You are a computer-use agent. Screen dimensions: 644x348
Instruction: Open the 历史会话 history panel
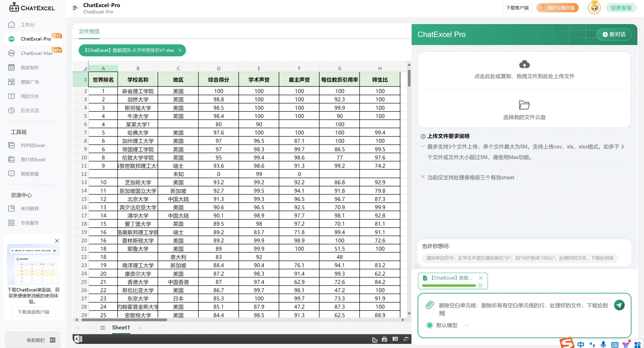30,110
